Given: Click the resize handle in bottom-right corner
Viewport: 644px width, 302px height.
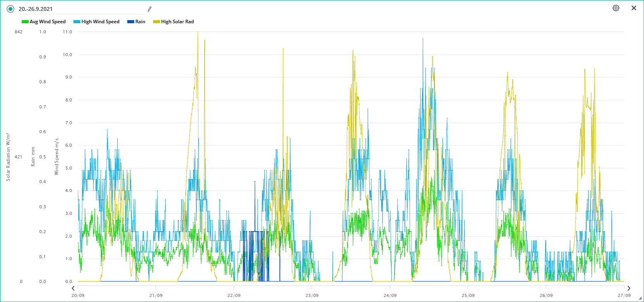Looking at the screenshot, I should [x=640, y=299].
